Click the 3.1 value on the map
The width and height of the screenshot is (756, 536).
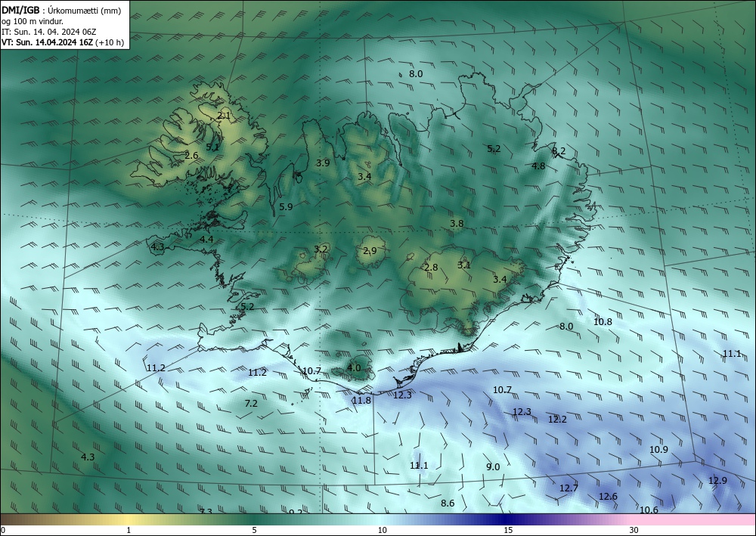pos(464,265)
